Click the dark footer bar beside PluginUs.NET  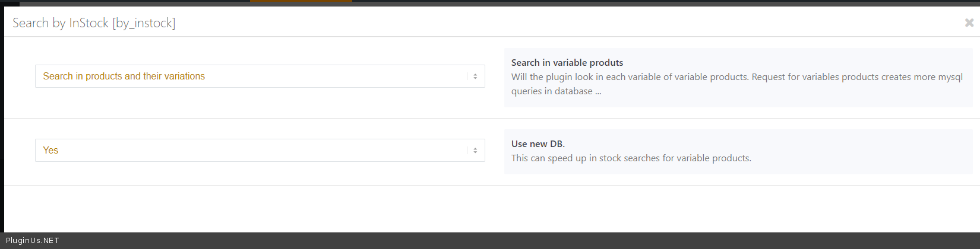475,241
